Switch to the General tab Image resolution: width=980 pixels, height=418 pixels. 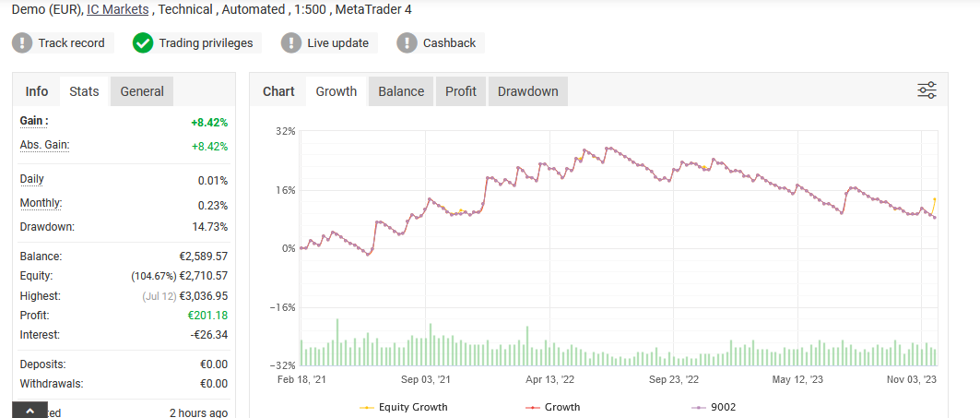point(142,91)
